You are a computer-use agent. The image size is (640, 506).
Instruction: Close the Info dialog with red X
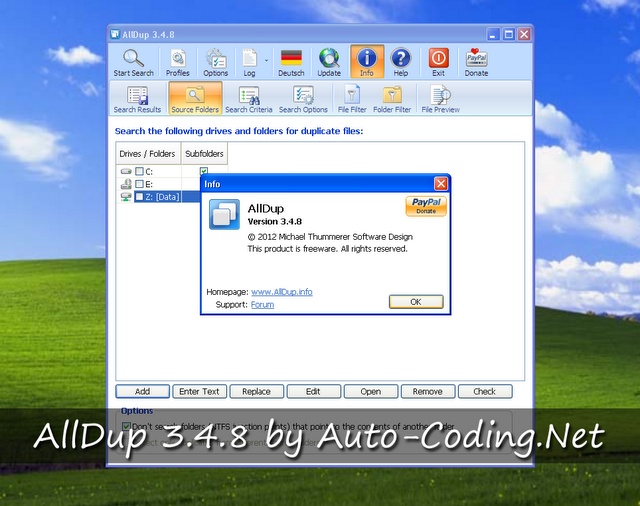(440, 184)
